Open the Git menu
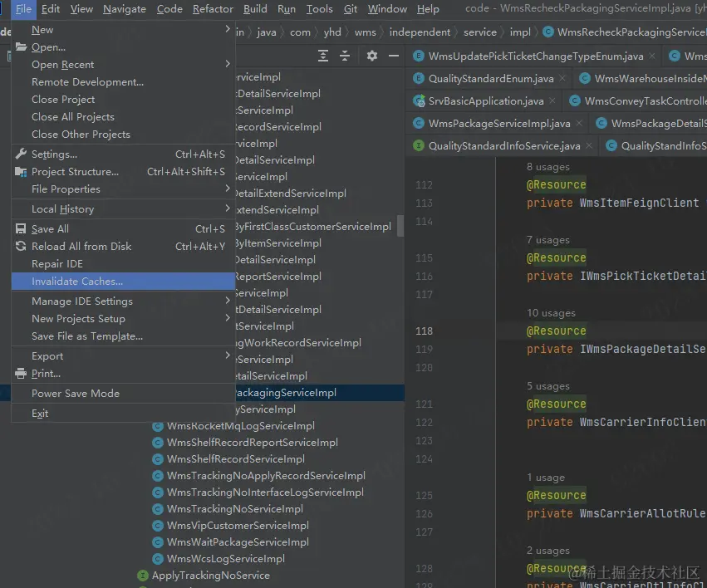707x588 pixels. click(x=351, y=9)
